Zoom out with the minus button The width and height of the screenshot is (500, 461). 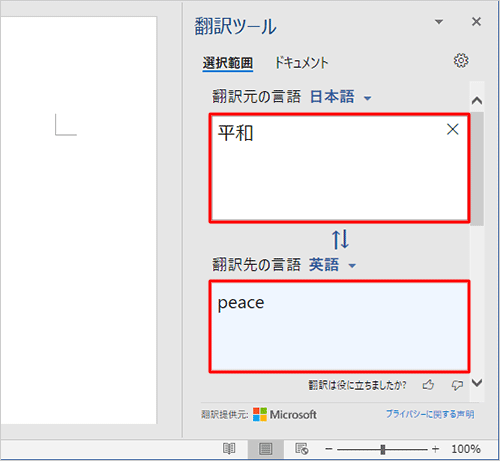click(329, 449)
